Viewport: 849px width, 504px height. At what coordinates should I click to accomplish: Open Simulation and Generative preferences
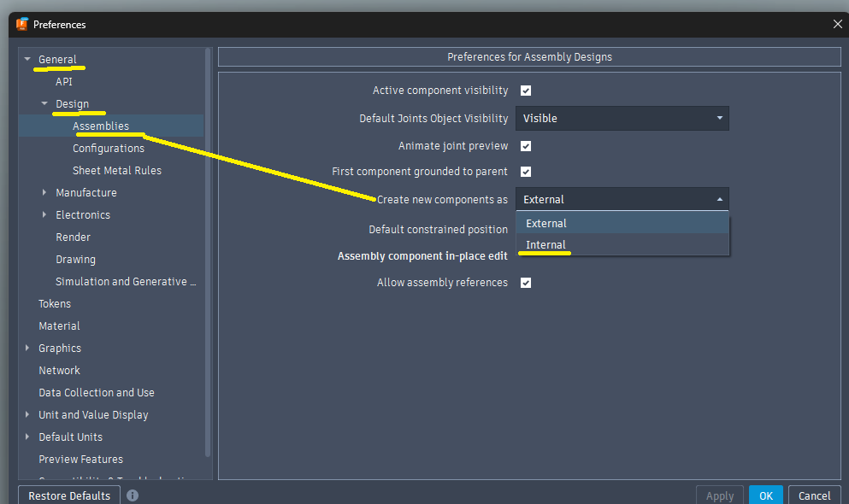pos(126,281)
